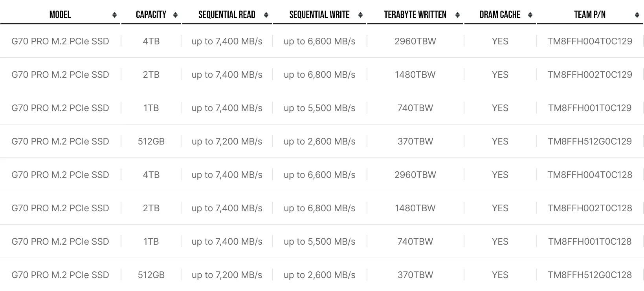The height and width of the screenshot is (291, 644).
Task: Click part number TM8FFH004T0C129
Action: coord(590,41)
